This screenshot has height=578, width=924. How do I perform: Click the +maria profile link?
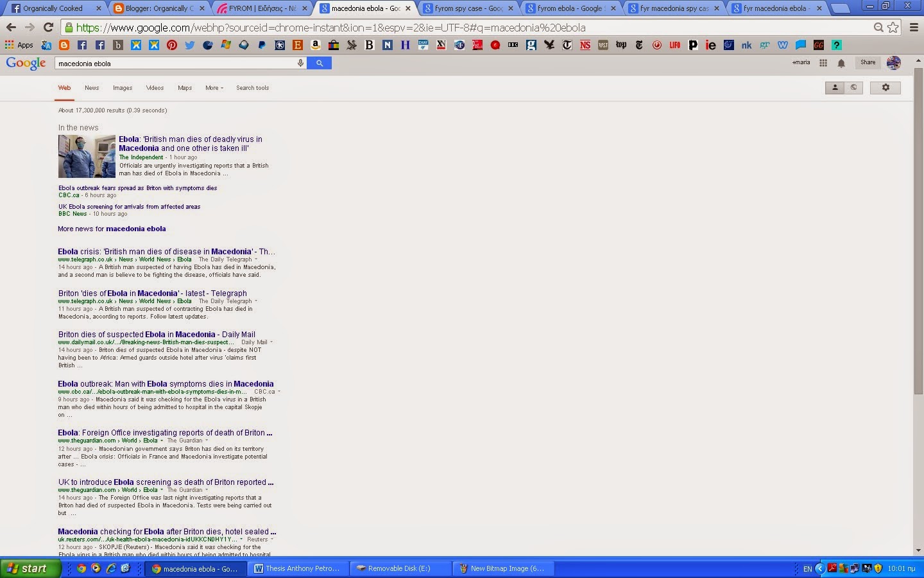click(801, 62)
